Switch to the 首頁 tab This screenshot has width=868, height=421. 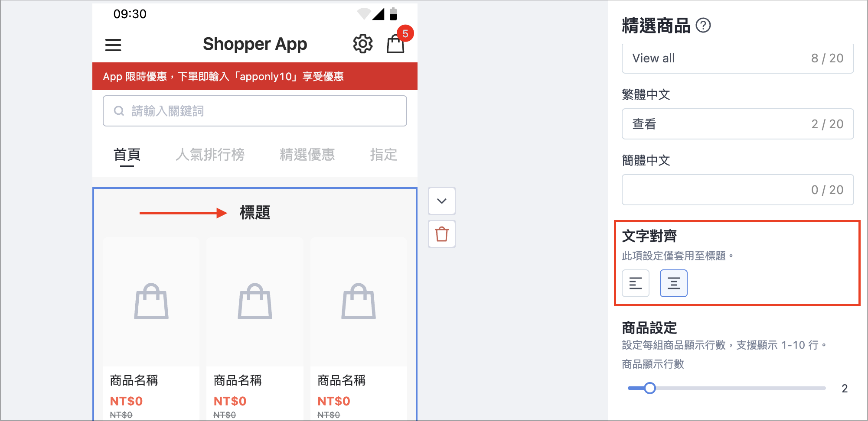point(127,155)
